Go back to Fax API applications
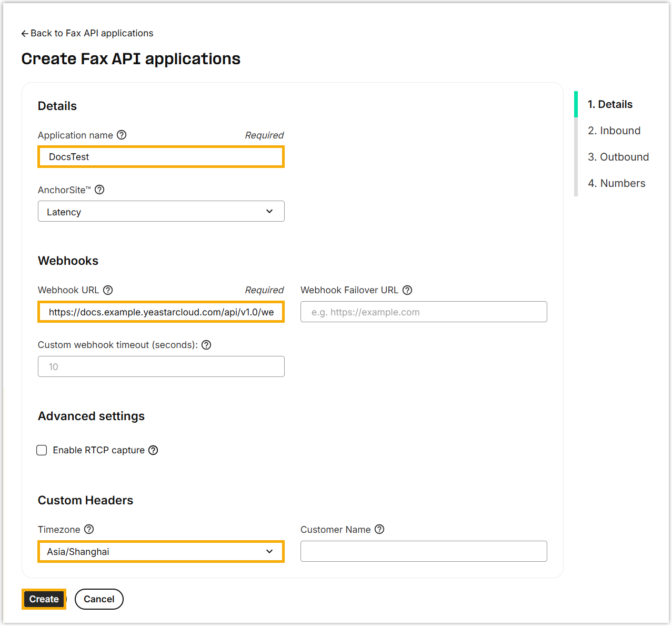Screen dimensions: 672x626 tap(87, 33)
